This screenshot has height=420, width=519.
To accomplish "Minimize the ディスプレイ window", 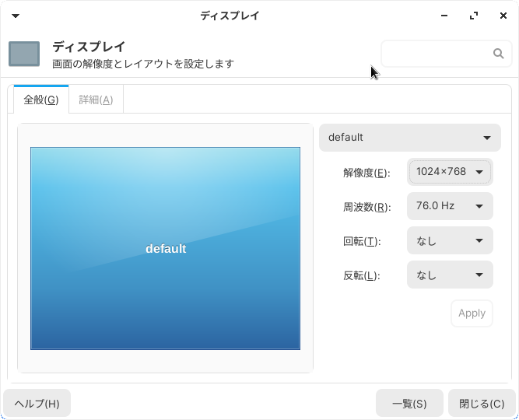I will (444, 16).
